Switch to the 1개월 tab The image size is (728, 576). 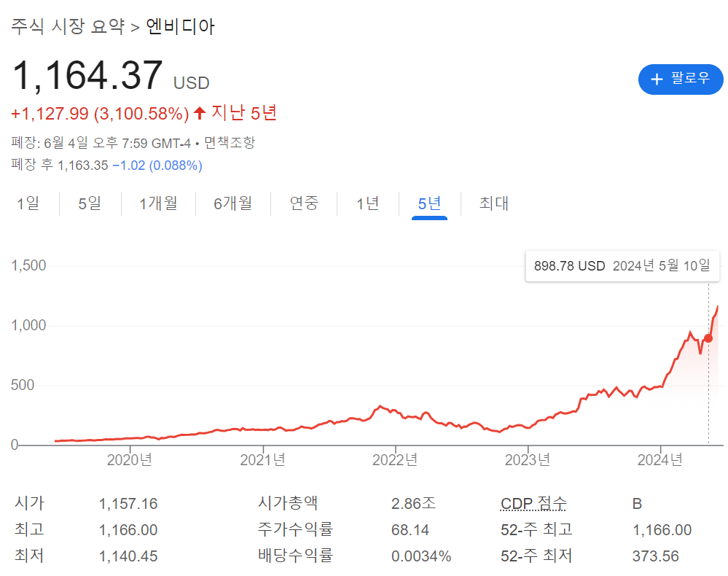(158, 203)
